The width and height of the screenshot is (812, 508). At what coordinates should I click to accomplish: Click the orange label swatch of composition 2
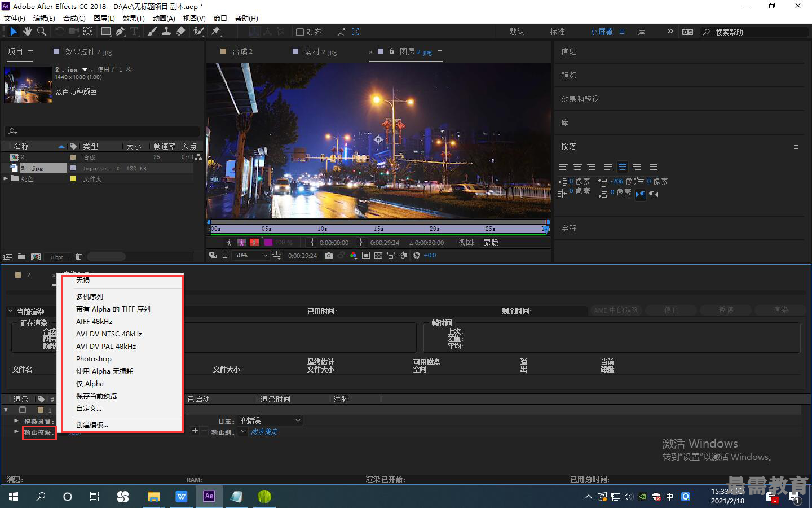tap(73, 157)
